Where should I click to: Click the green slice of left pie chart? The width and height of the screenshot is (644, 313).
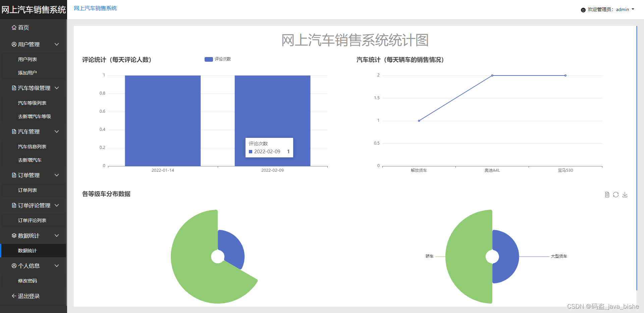click(195, 265)
